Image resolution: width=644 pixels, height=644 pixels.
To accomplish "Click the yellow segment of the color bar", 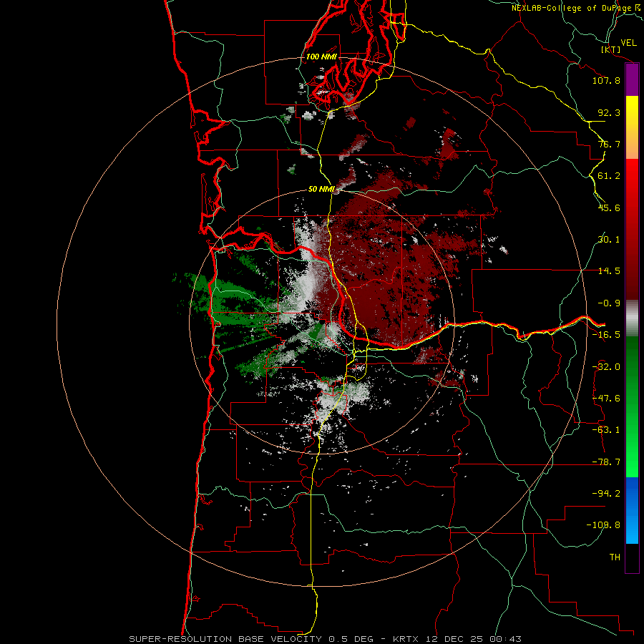I will click(632, 107).
